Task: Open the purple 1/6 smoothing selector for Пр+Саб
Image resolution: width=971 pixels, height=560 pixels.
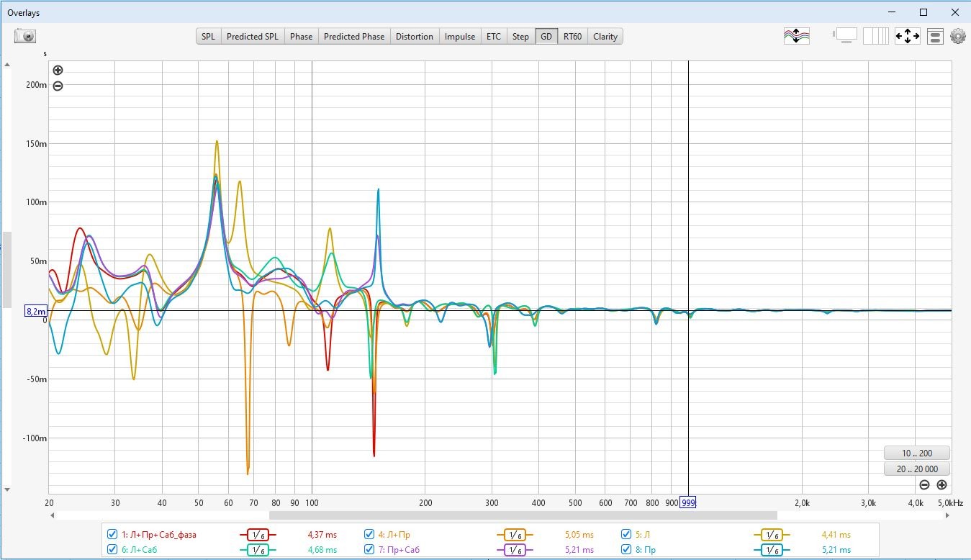Action: tap(514, 550)
